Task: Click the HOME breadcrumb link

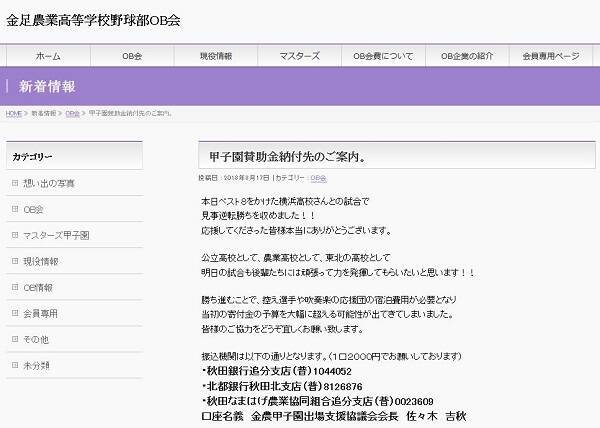Action: coord(13,114)
